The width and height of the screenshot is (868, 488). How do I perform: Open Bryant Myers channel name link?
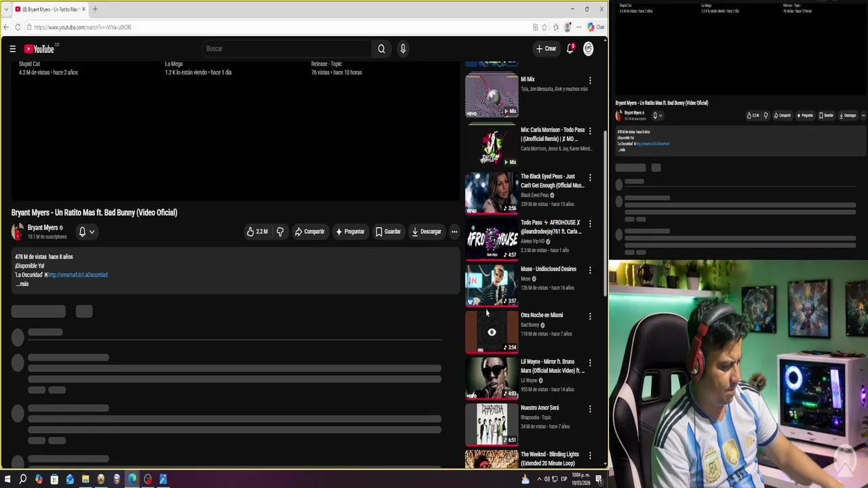click(43, 228)
